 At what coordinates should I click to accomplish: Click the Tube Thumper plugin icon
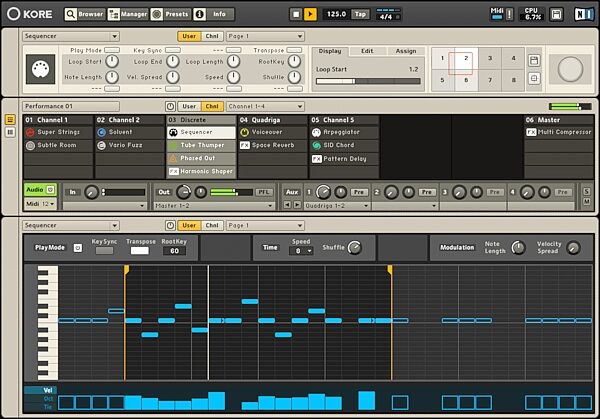[x=173, y=145]
